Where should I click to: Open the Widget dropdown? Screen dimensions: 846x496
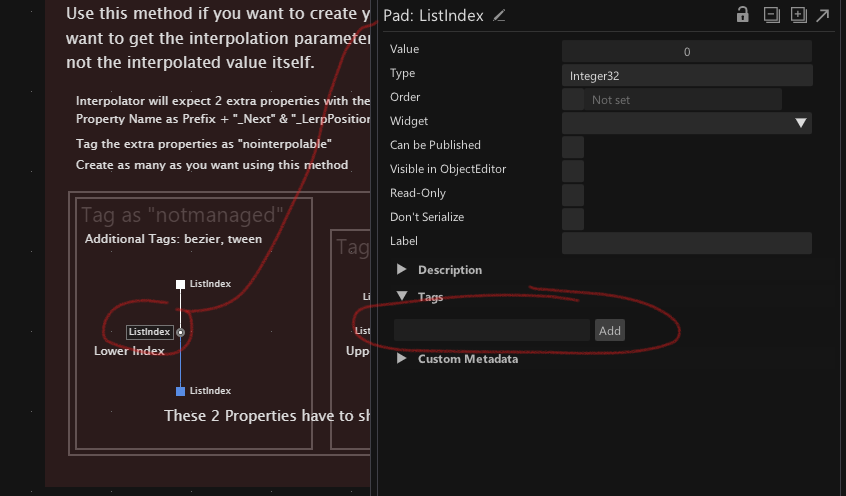click(x=687, y=123)
